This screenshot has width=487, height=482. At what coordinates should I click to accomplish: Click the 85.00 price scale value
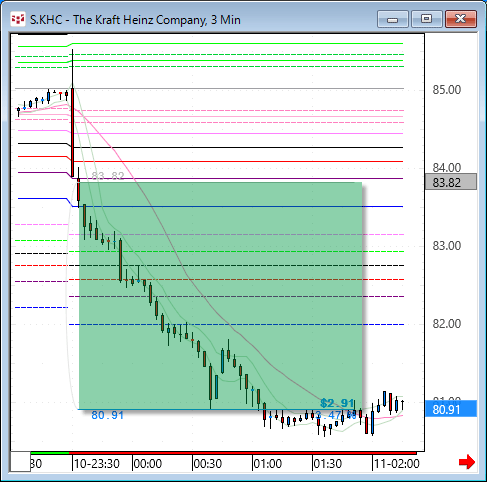pos(447,90)
